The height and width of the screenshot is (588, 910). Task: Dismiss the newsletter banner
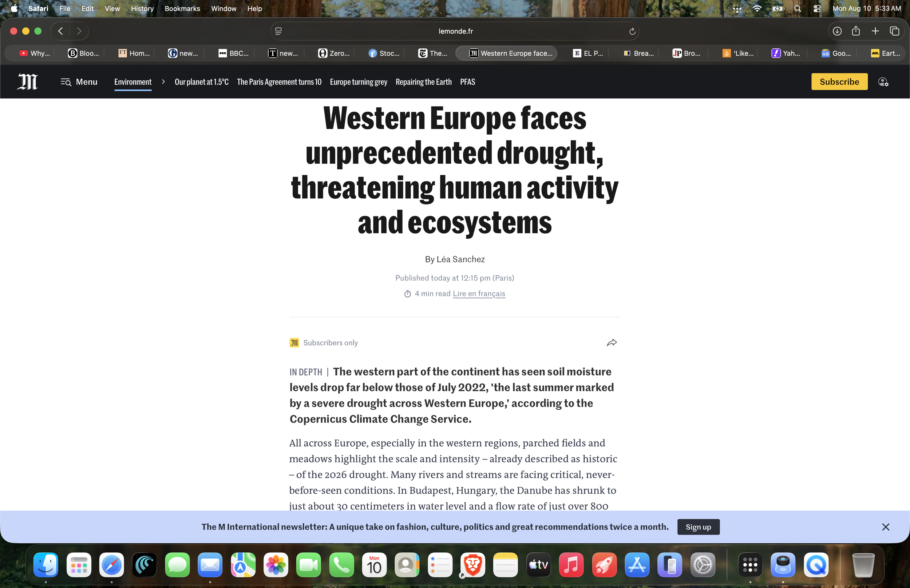point(886,527)
